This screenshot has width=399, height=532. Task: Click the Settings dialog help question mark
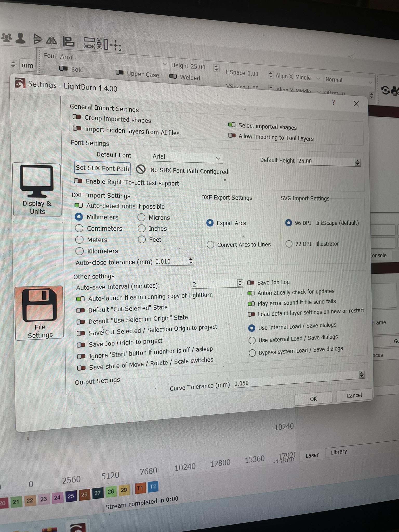[333, 102]
